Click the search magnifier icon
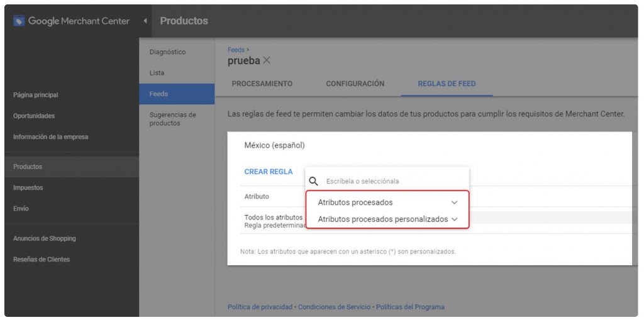The image size is (644, 320). 314,181
